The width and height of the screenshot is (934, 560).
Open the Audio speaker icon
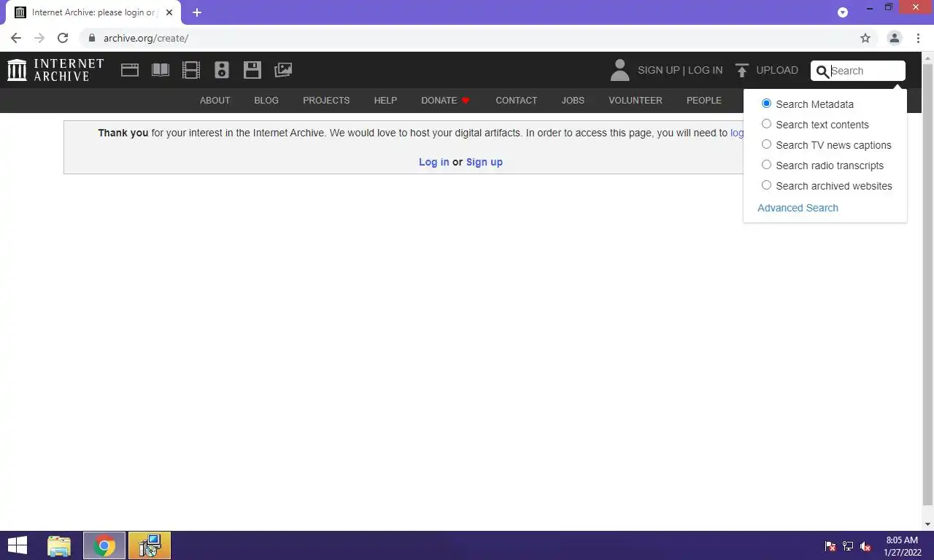click(x=222, y=70)
